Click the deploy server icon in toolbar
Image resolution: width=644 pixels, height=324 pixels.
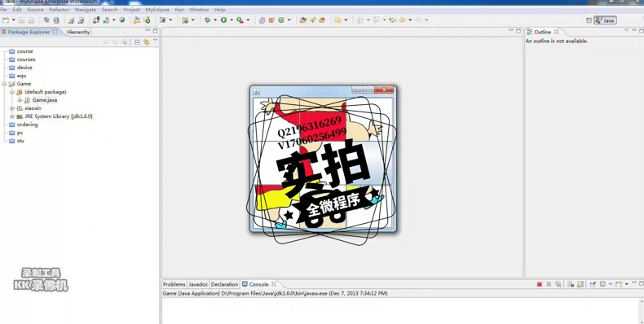click(95, 20)
